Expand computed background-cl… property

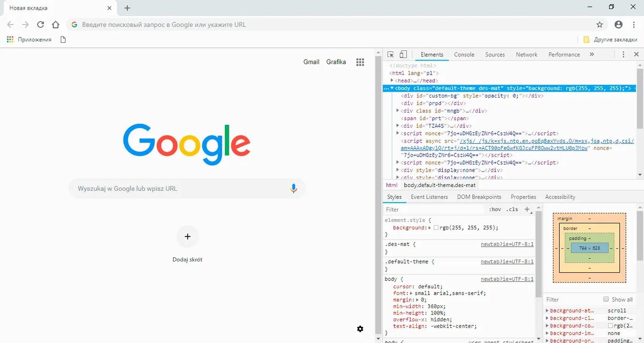coord(547,318)
